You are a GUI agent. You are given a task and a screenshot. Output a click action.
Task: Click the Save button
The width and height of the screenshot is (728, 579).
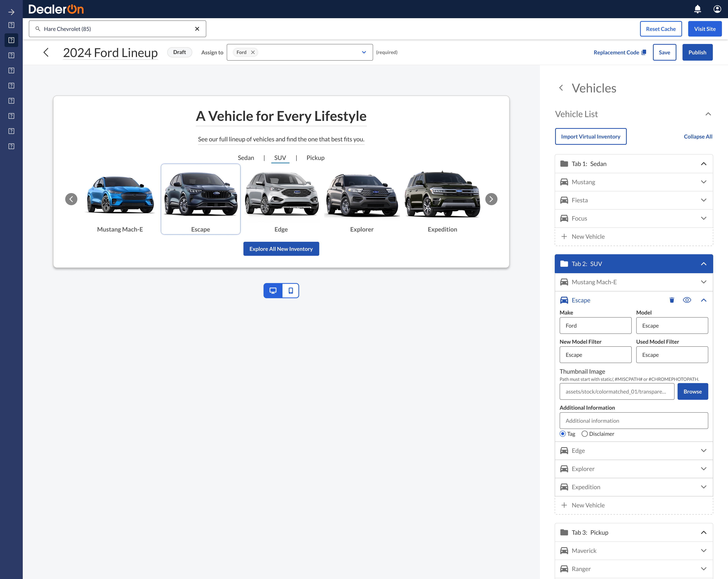point(664,52)
